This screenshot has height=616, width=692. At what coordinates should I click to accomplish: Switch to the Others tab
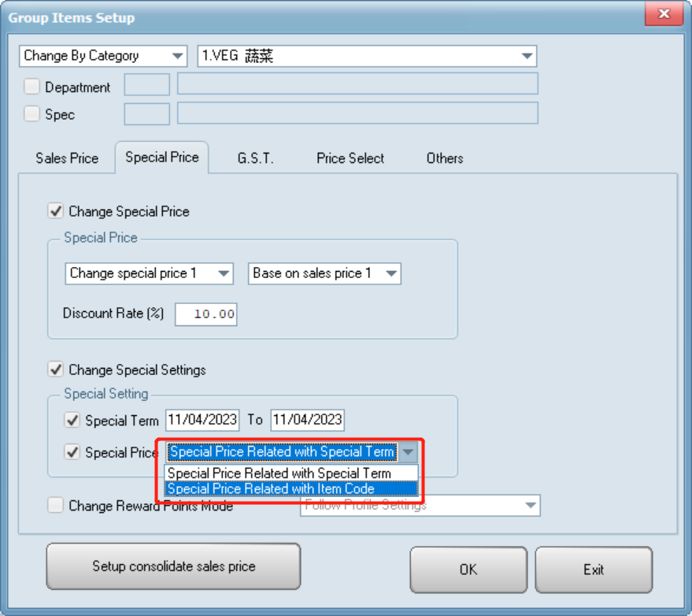pos(445,158)
